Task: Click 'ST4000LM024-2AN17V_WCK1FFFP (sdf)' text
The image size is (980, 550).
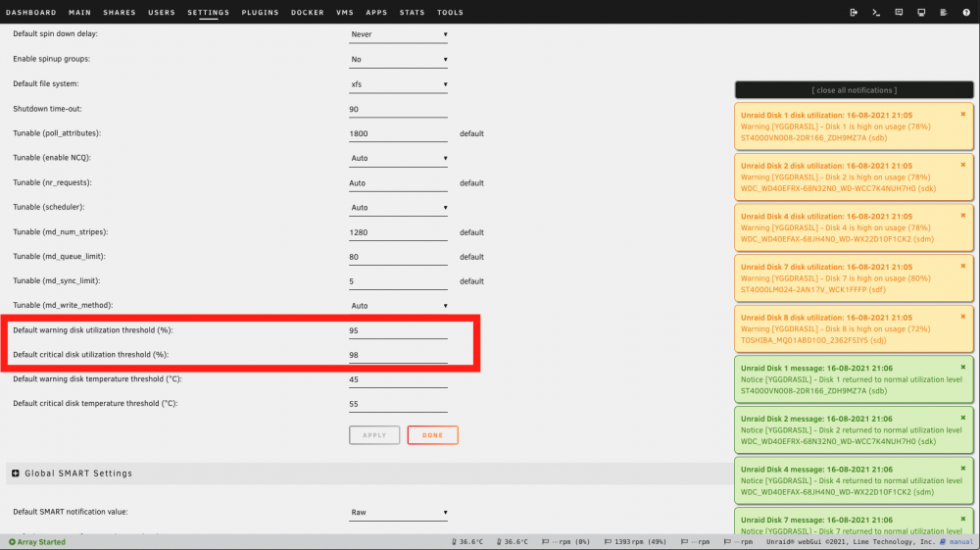Action: point(813,290)
